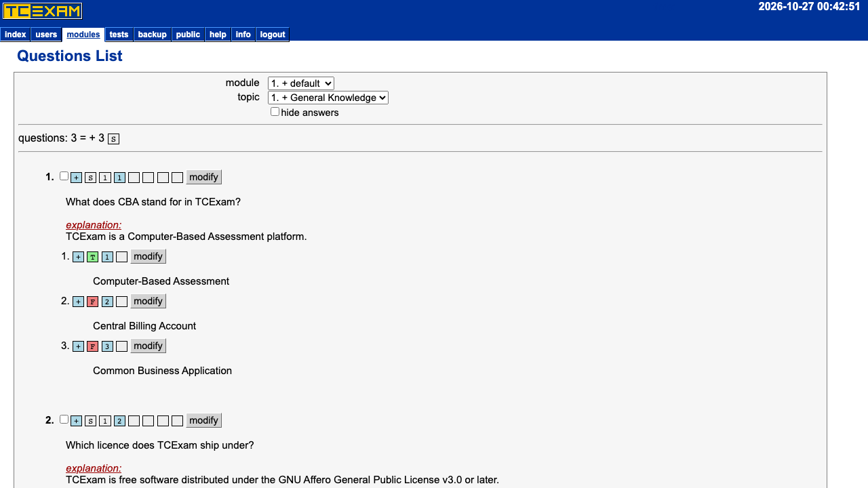Click the white 1 icon for question 2
The width and height of the screenshot is (868, 488).
104,421
